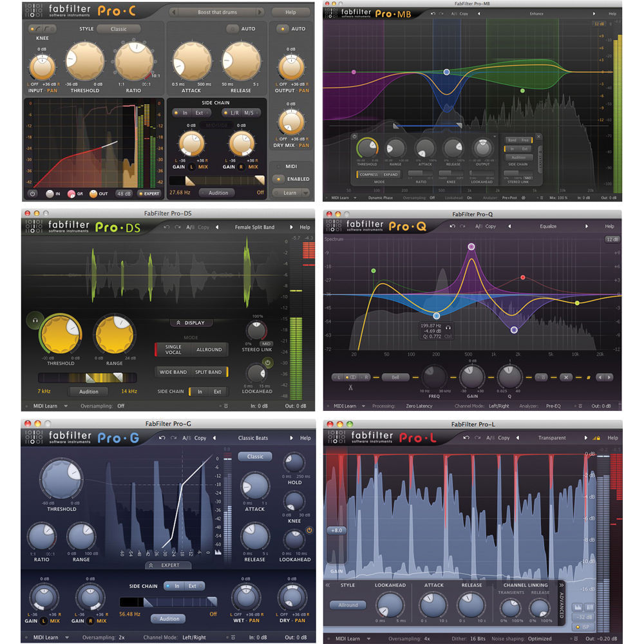Delete the EQ band with Pro-Q's X button
Viewport: 644px width, 644px height.
pyautogui.click(x=565, y=377)
